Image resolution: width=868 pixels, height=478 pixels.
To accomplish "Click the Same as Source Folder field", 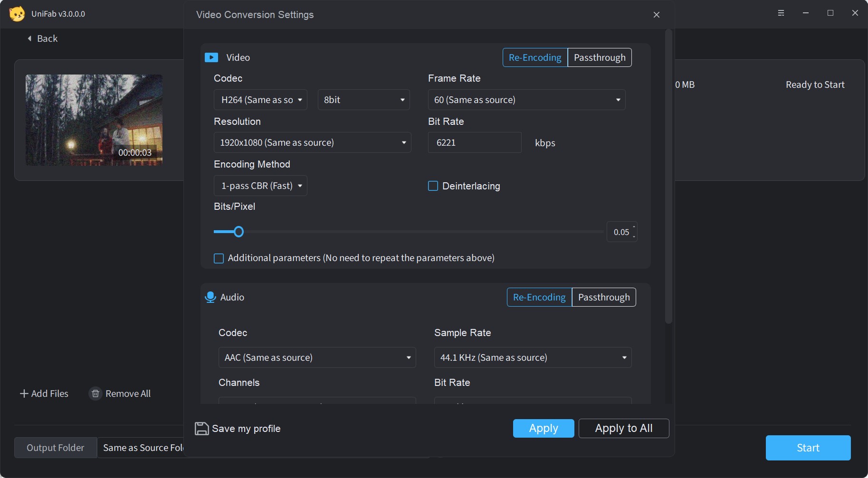I will 141,448.
